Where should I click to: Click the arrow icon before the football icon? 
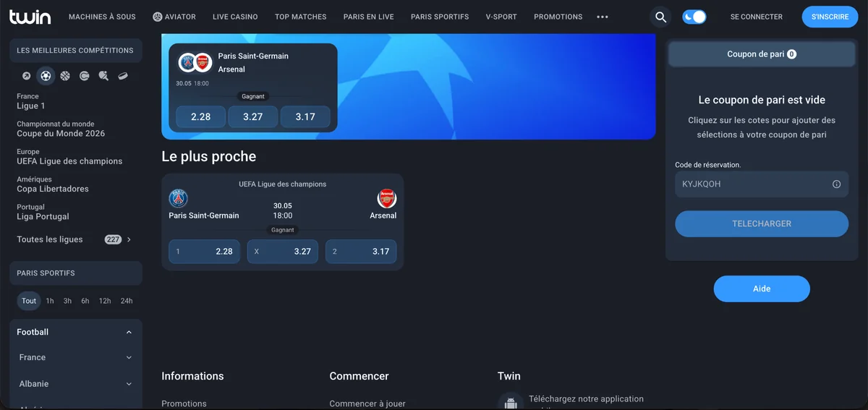coord(27,75)
